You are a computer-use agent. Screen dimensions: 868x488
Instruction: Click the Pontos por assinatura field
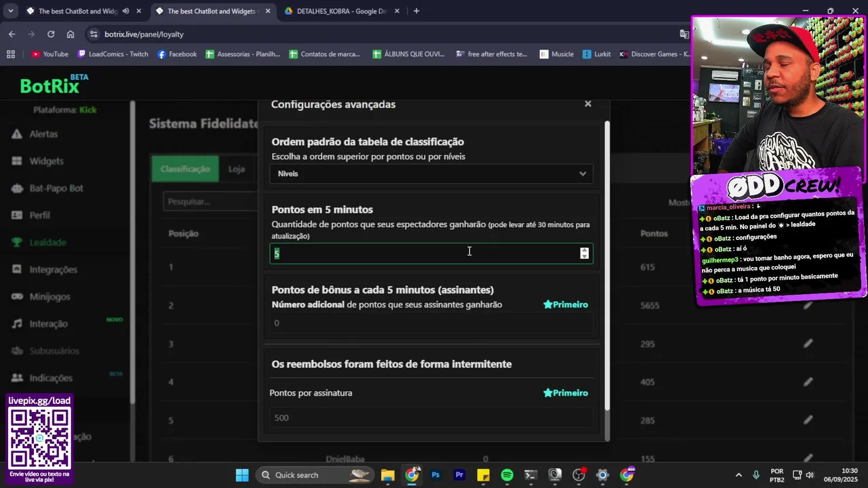click(431, 418)
